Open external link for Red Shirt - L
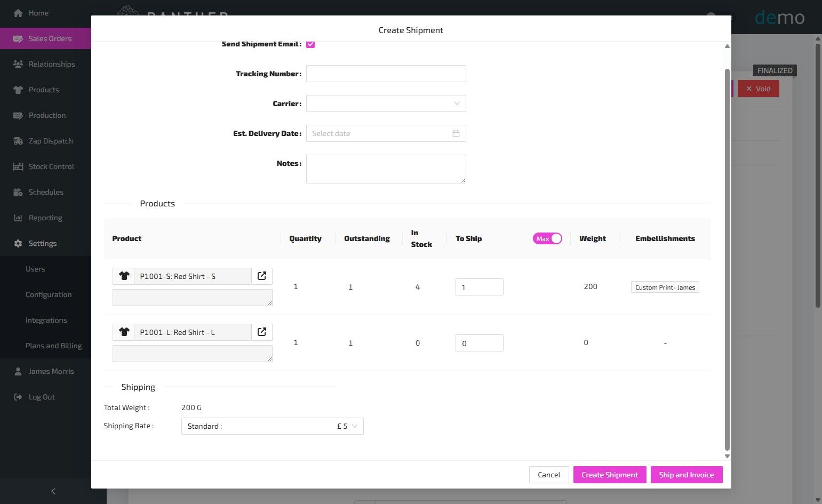This screenshot has width=822, height=504. [262, 332]
